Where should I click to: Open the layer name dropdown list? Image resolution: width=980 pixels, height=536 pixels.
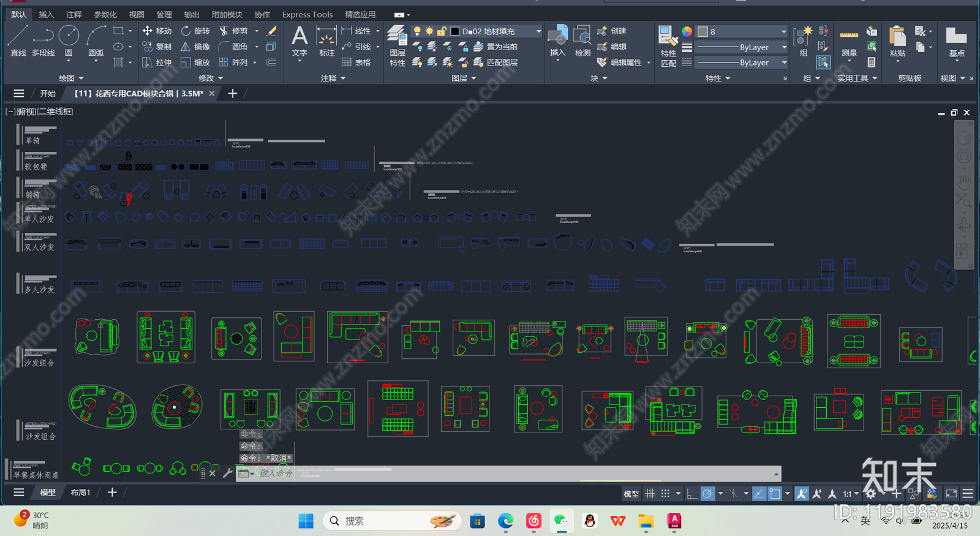point(538,31)
